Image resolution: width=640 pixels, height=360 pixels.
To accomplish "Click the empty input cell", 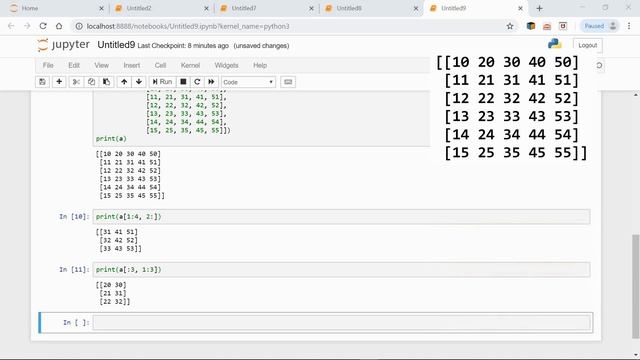I will point(342,323).
